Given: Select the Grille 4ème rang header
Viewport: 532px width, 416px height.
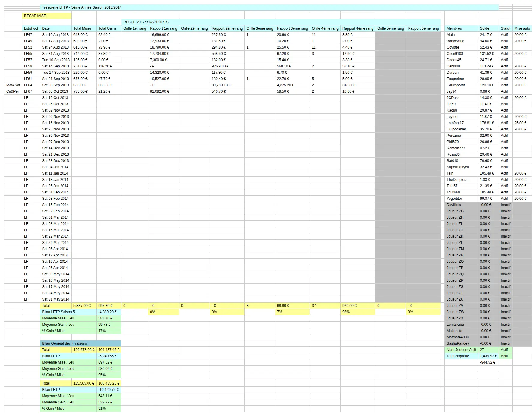Looking at the screenshot, I should [325, 28].
